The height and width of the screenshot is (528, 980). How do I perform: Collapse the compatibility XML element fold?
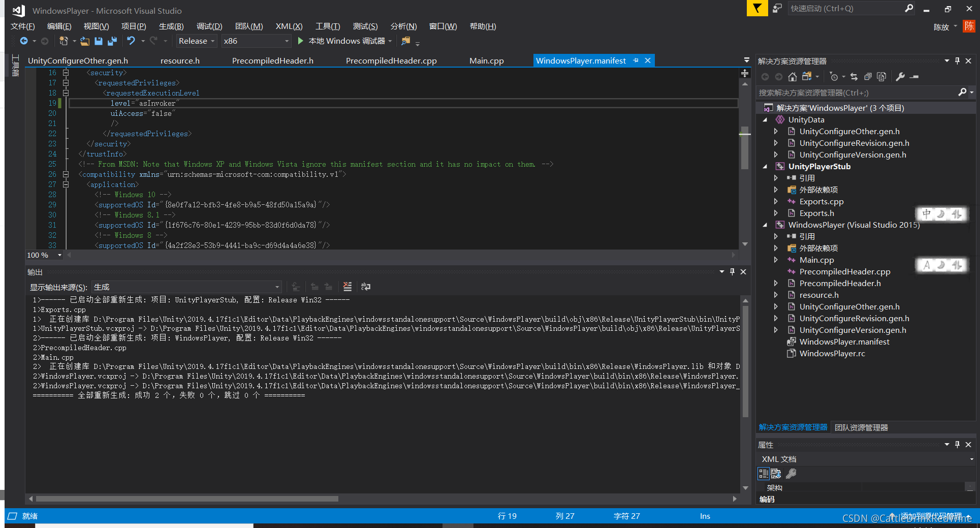pos(66,174)
